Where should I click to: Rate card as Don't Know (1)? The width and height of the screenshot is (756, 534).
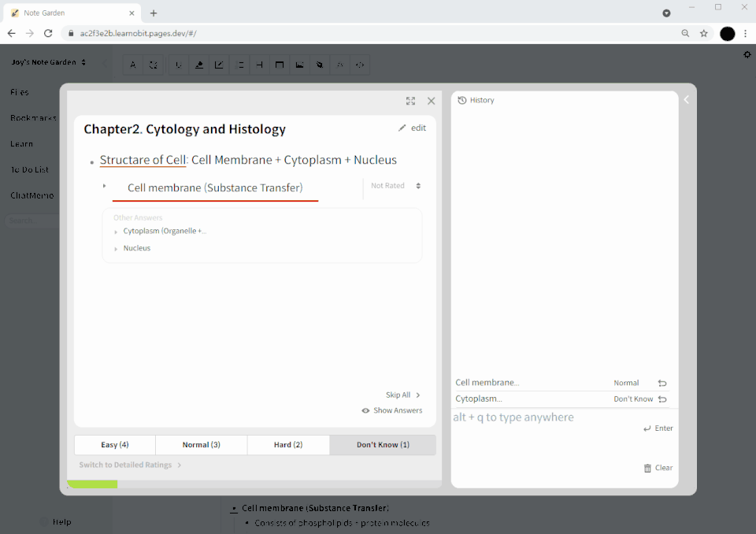[x=383, y=445]
